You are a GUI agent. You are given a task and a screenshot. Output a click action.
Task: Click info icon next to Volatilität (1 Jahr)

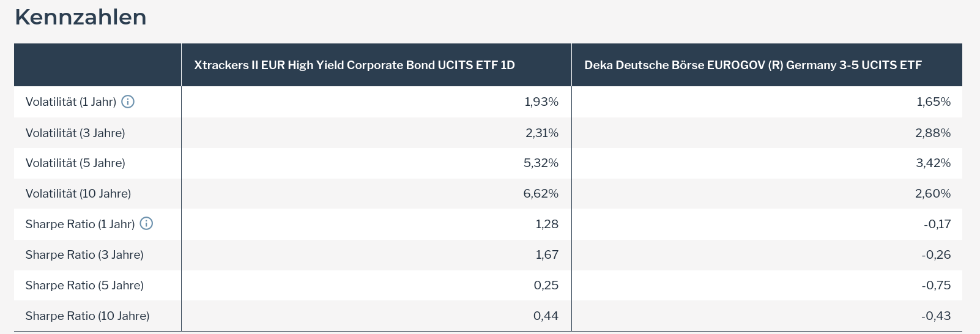pos(128,102)
